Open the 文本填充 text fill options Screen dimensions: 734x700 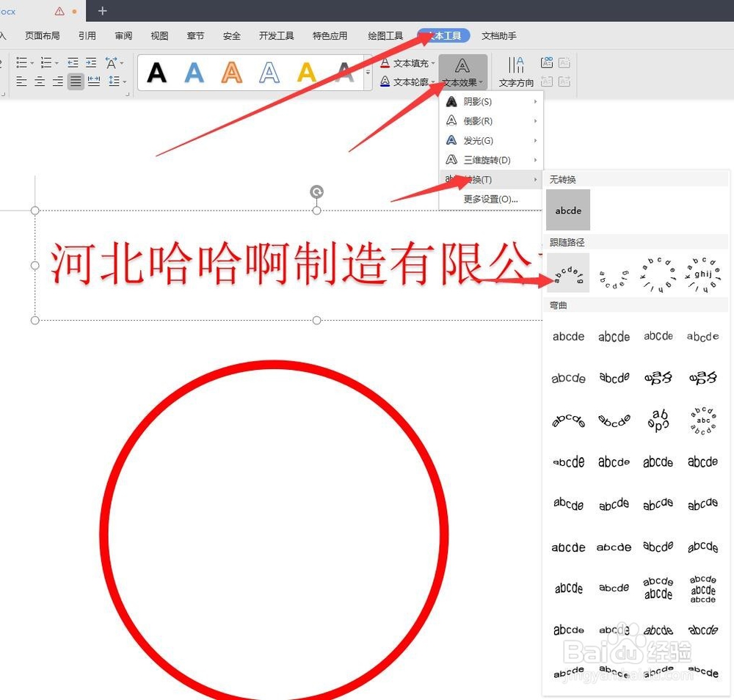click(408, 63)
